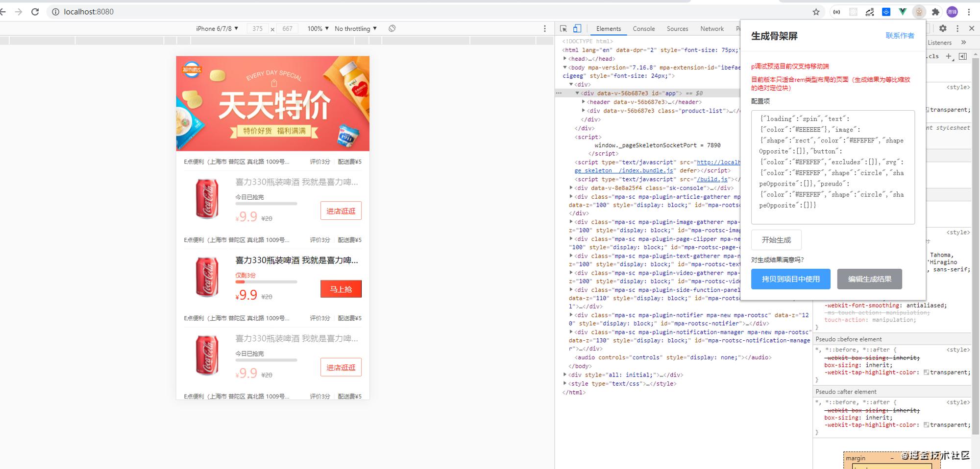Open the Vue devtools extension icon
Screen dimensions: 980x469
903,12
